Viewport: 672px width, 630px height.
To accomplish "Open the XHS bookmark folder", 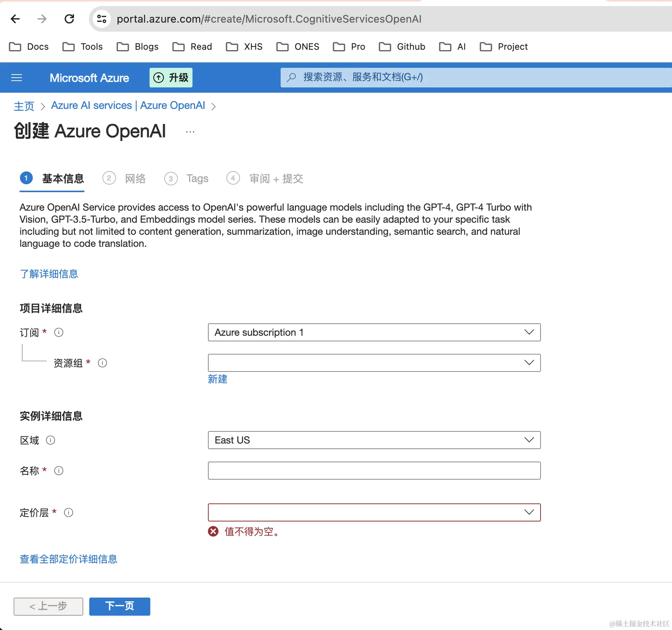I will 244,47.
